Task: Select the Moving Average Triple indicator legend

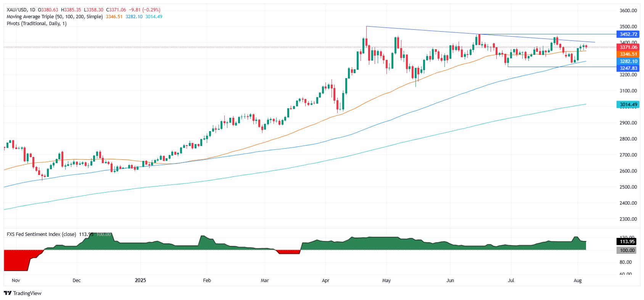Action: [x=55, y=17]
